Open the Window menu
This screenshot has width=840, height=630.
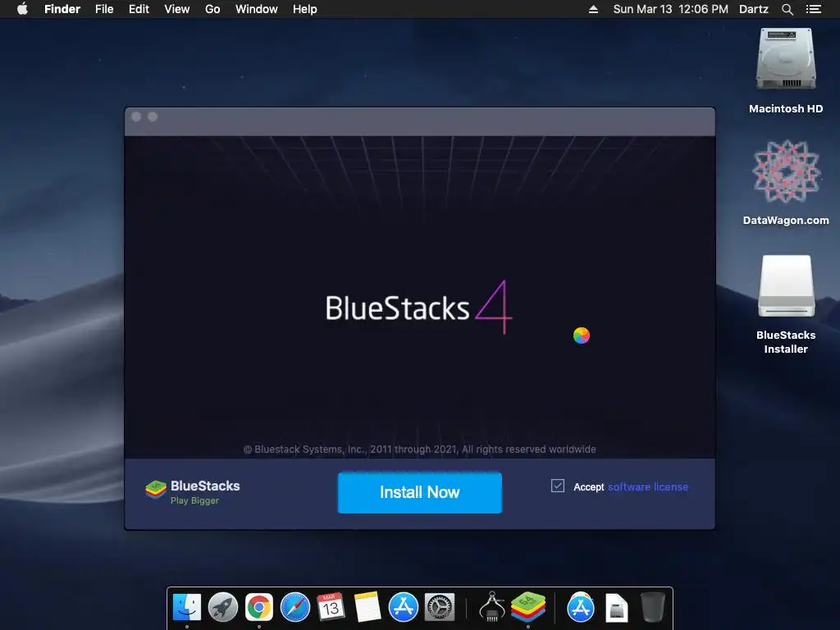tap(257, 9)
